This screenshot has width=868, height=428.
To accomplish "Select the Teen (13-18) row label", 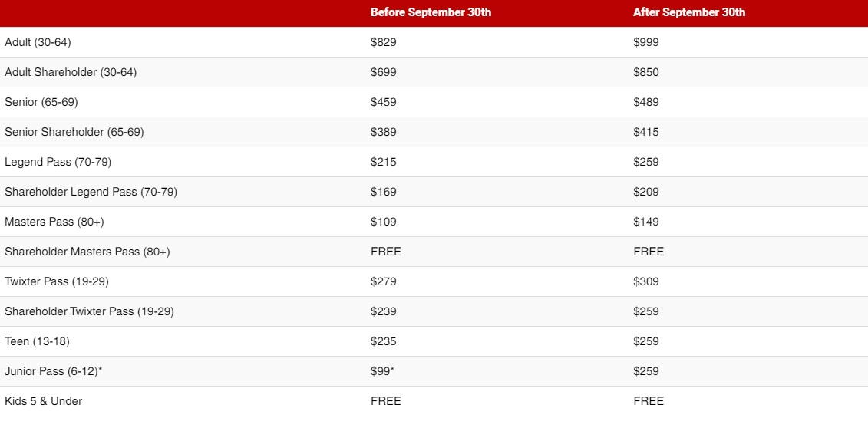I will pyautogui.click(x=37, y=341).
